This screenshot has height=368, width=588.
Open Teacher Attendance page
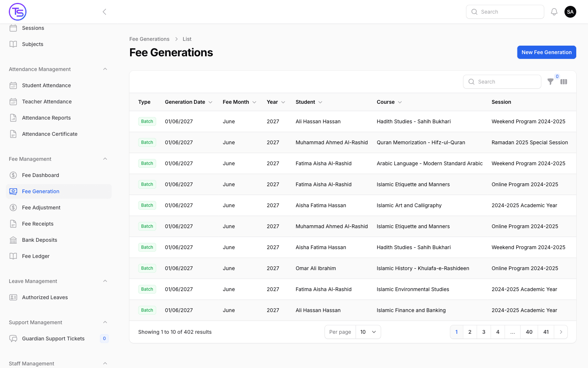(59, 102)
